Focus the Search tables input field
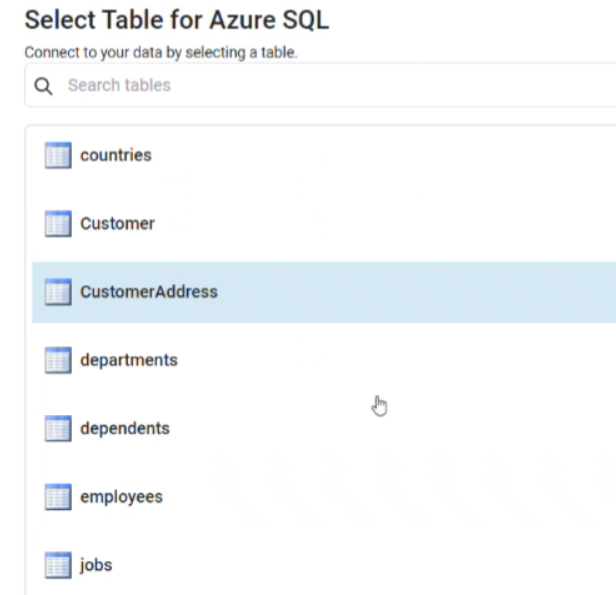 click(320, 85)
